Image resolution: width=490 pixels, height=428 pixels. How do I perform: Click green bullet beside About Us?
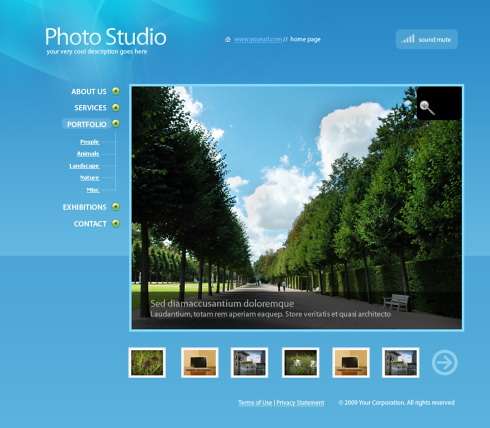pyautogui.click(x=116, y=91)
